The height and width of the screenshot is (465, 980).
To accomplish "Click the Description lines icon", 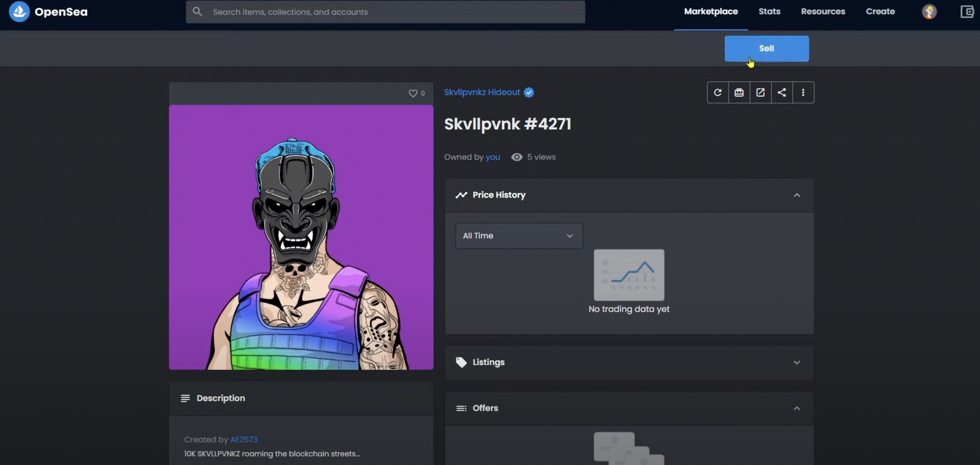I will [x=185, y=398].
